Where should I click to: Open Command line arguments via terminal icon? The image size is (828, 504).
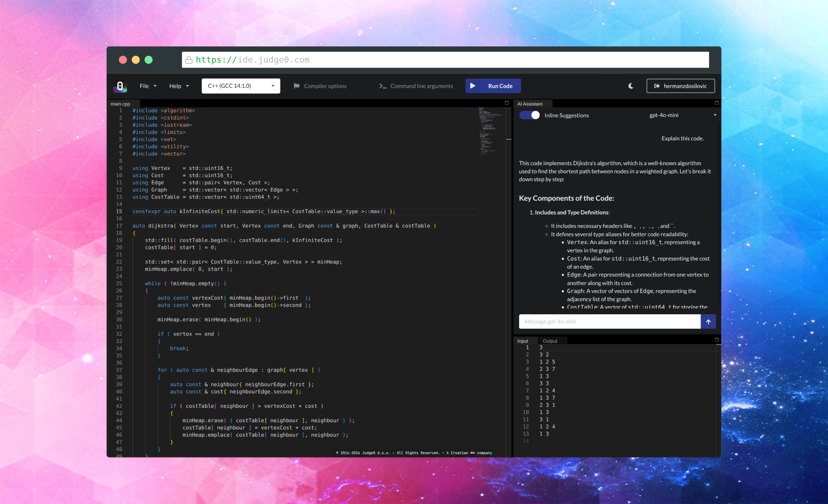tap(382, 86)
